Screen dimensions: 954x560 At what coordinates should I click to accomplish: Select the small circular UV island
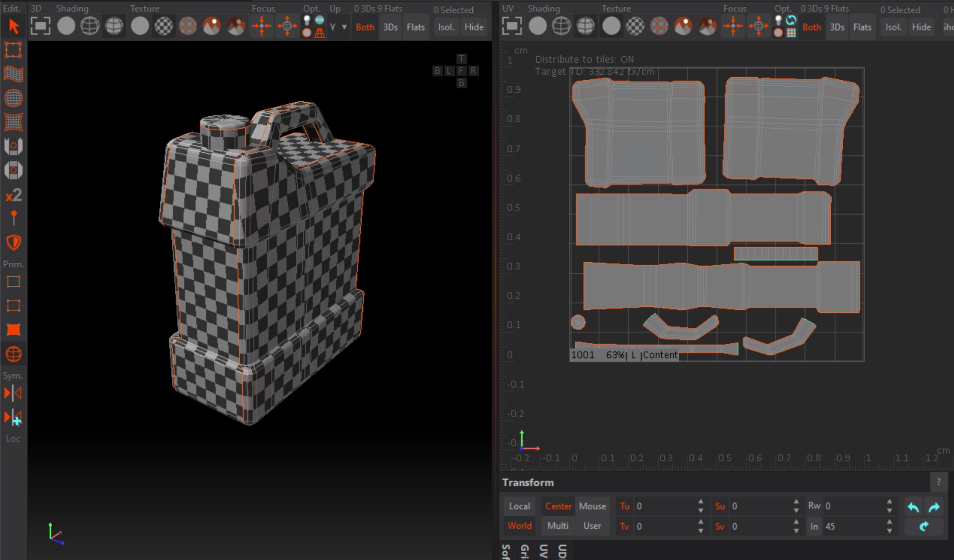click(x=578, y=322)
